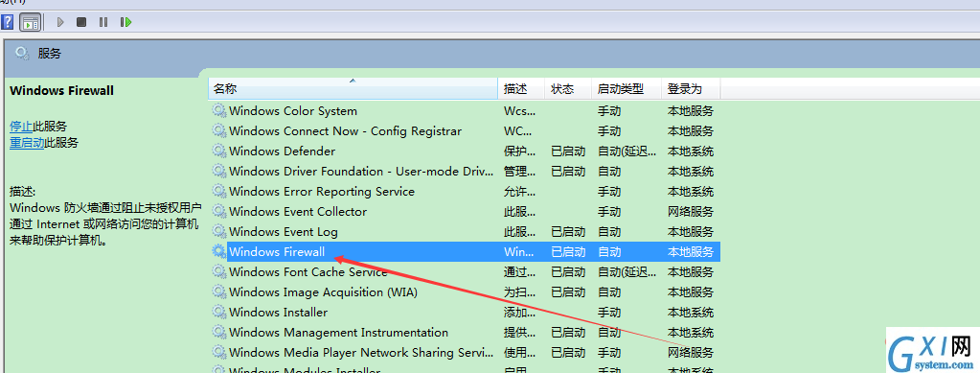Select Windows Driver Foundation - User-mode service name
This screenshot has height=373, width=980.
[x=361, y=171]
